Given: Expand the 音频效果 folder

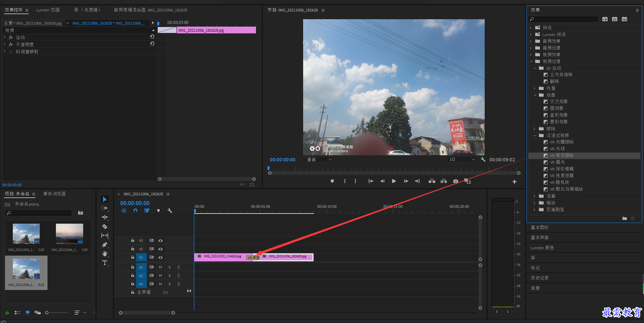Looking at the screenshot, I should coord(531,41).
